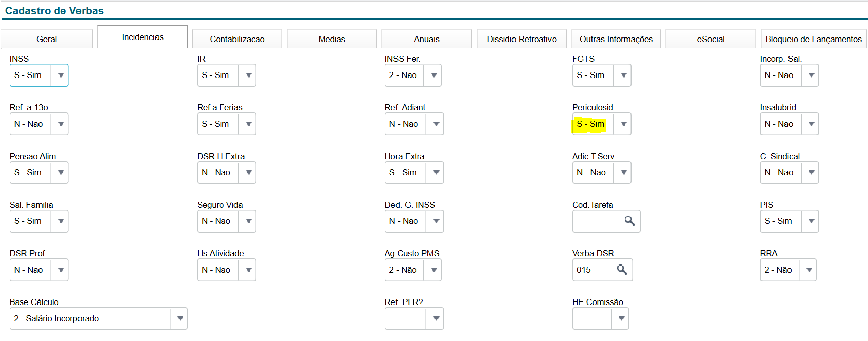Expand the RRA dropdown
The image size is (868, 341).
[x=809, y=270]
